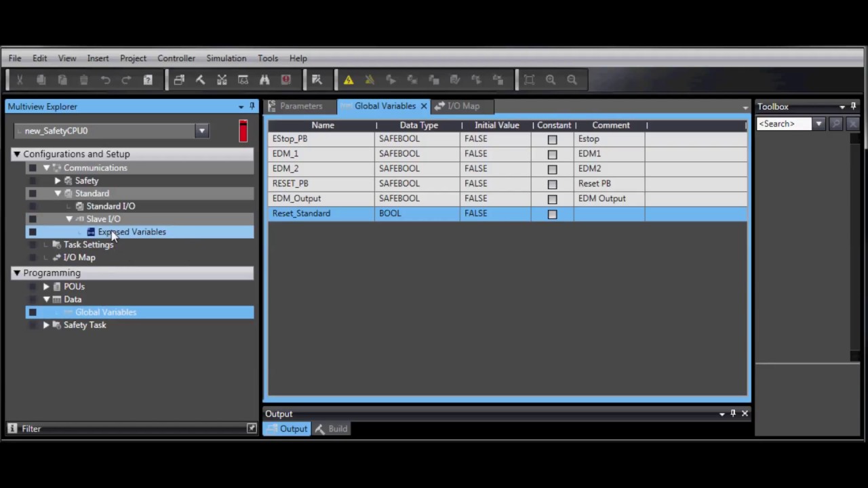Open the Multiview Explorer panel options arrow
This screenshot has width=868, height=488.
(241, 106)
